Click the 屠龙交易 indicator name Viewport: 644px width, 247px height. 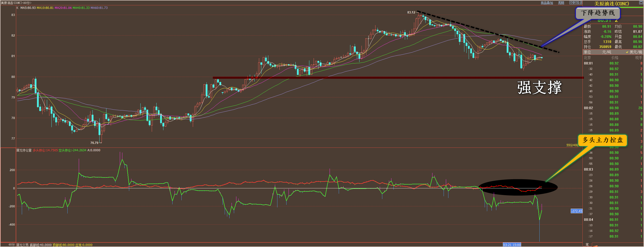pos(23,245)
